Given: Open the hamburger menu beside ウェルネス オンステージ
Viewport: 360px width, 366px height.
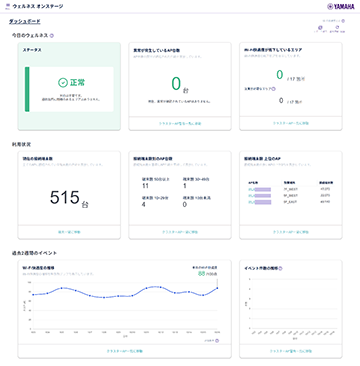Looking at the screenshot, I should coord(8,6).
